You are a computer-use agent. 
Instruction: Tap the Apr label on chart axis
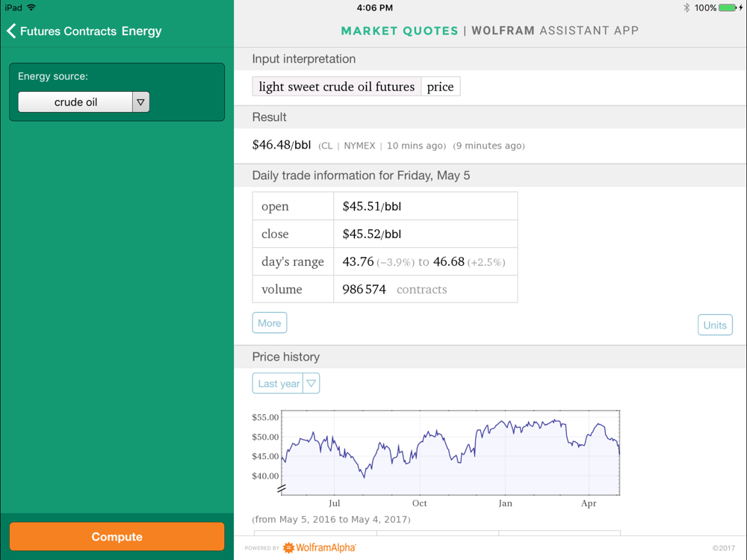(x=589, y=503)
